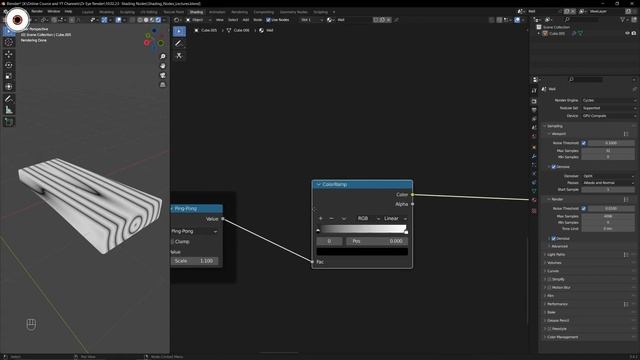640x360 pixels.
Task: Toggle camera view icon in viewport
Action: pyautogui.click(x=163, y=75)
